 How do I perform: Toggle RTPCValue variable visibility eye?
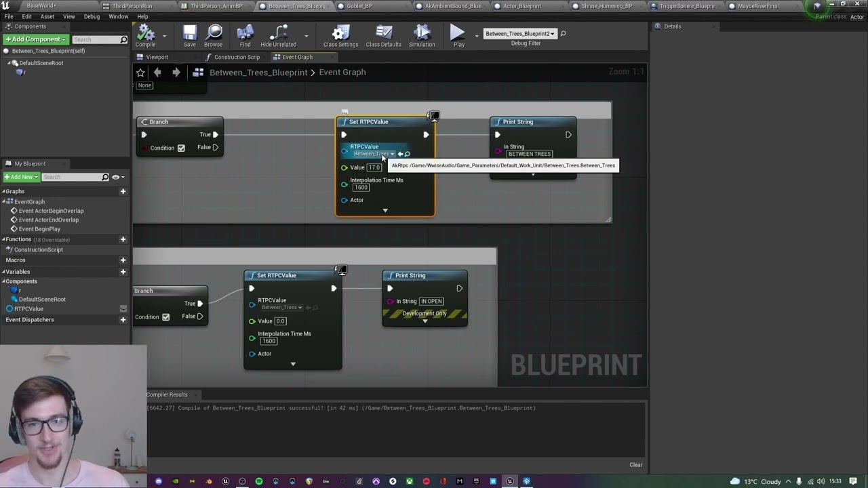[123, 309]
